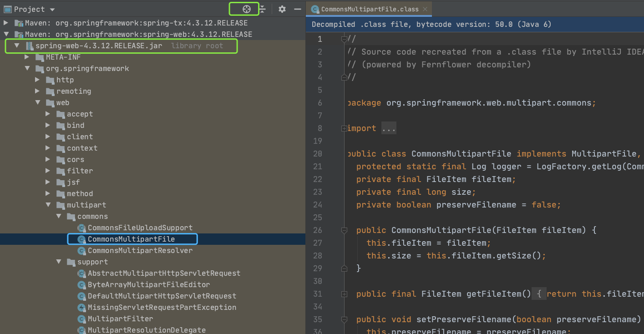Collapse the multipart package arrow
644x334 pixels.
[48, 205]
